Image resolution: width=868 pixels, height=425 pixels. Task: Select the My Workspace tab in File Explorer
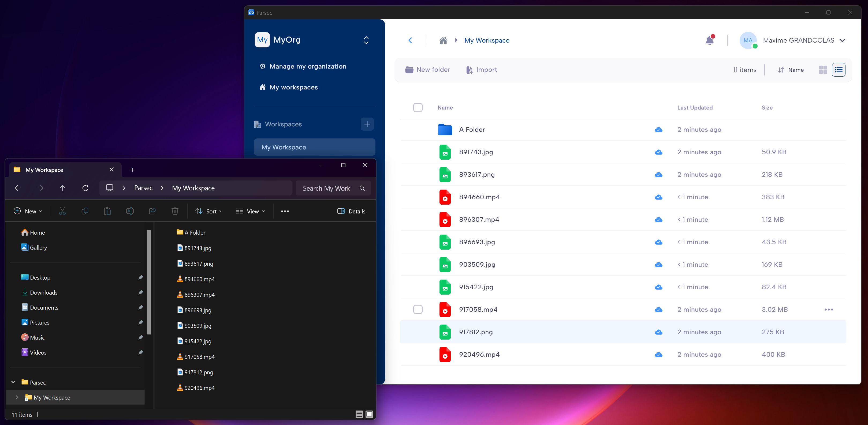pos(65,170)
